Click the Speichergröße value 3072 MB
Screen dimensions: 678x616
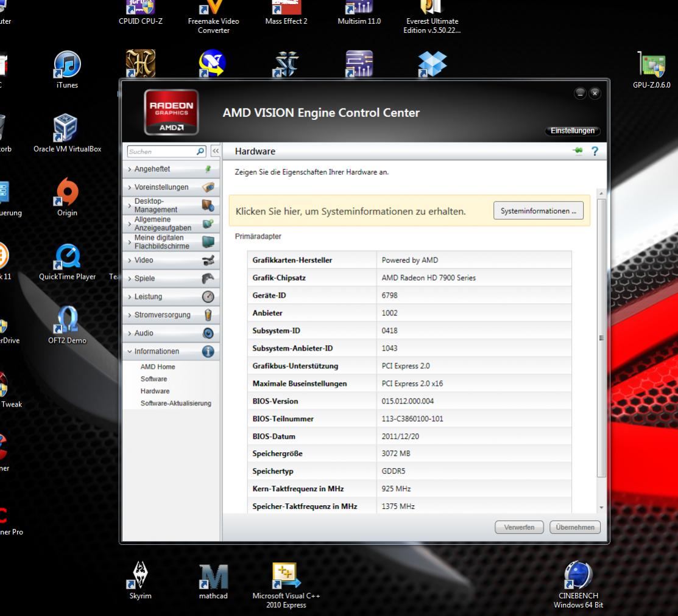395,453
